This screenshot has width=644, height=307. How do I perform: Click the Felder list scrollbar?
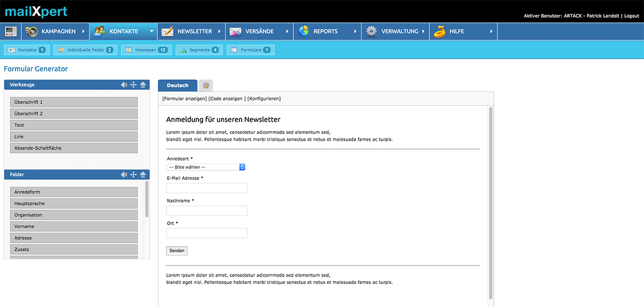click(147, 198)
